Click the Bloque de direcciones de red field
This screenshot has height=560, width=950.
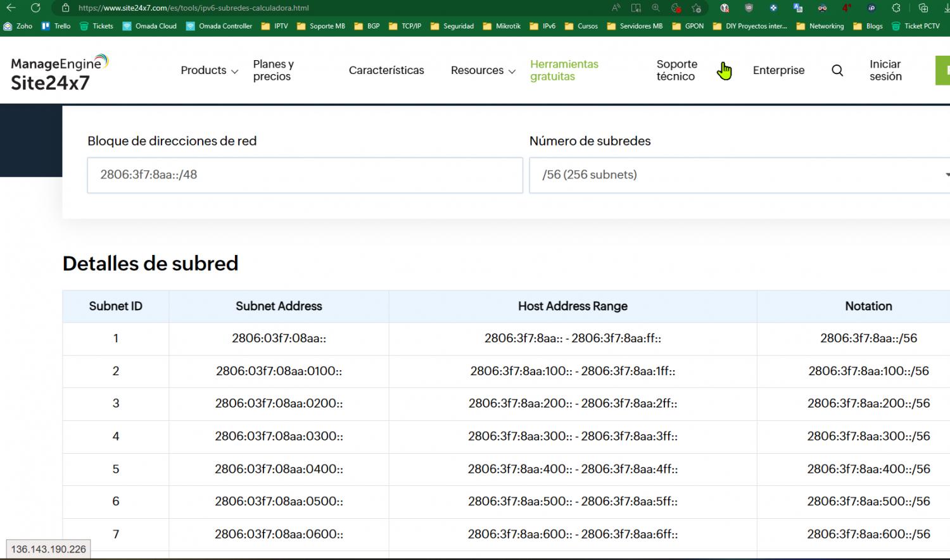click(x=305, y=175)
